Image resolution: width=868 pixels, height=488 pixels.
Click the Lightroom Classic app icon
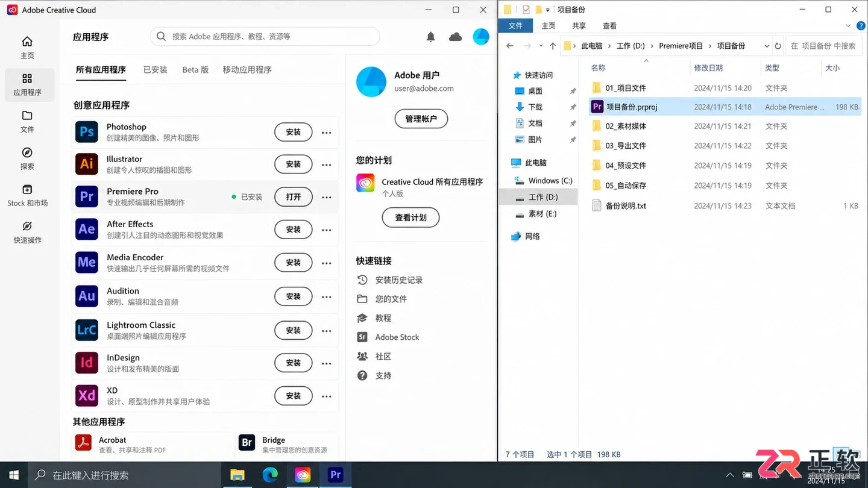pyautogui.click(x=87, y=330)
